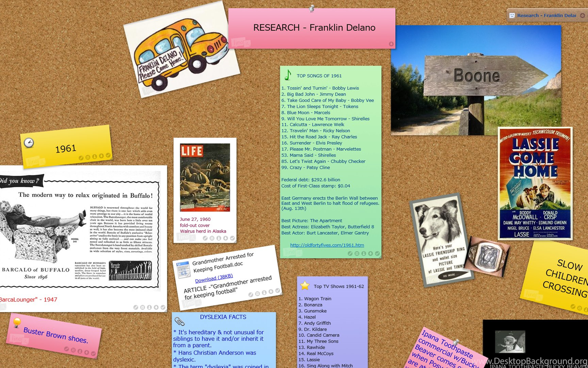Peel off the Top Songs of 1961 sticky
Screen dimensions: 588x368
coord(377,254)
